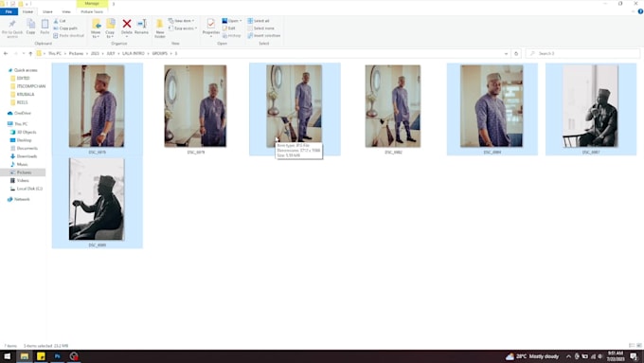
Task: Click the Cut scissors command
Action: tap(60, 21)
